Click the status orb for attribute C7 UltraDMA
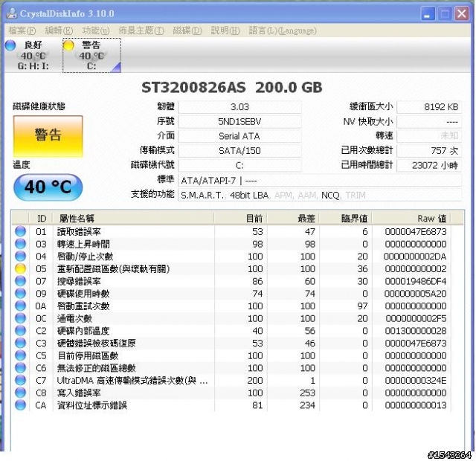 pos(20,380)
